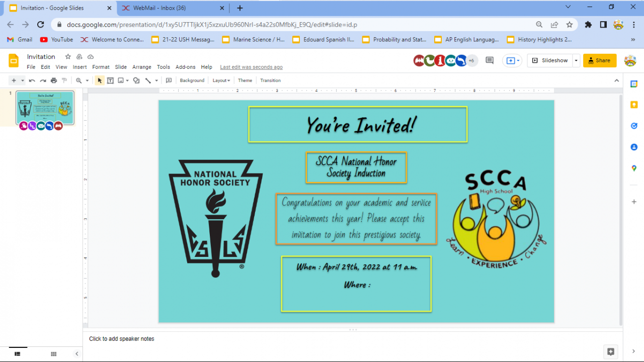The image size is (644, 362).
Task: Open the Arrange menu
Action: [x=142, y=67]
